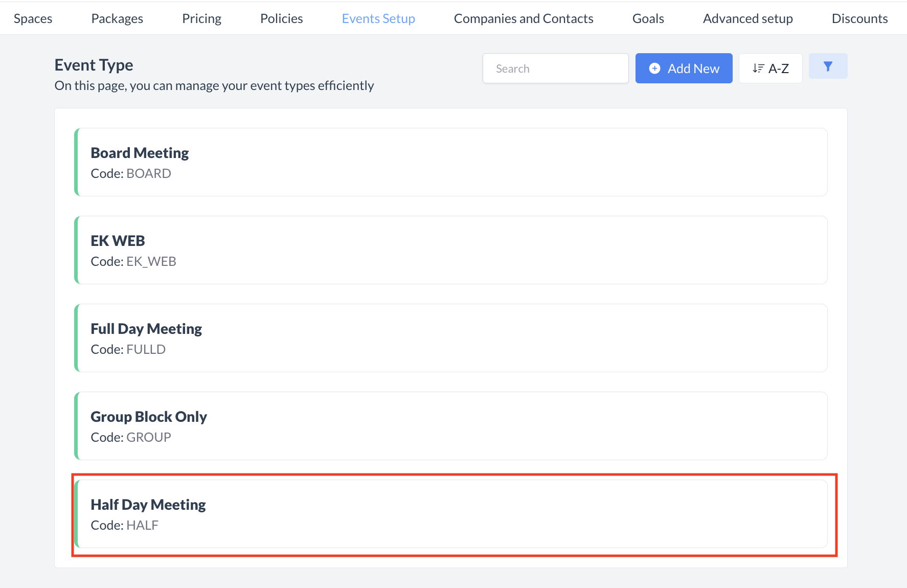Open the Board Meeting event type

pos(450,162)
